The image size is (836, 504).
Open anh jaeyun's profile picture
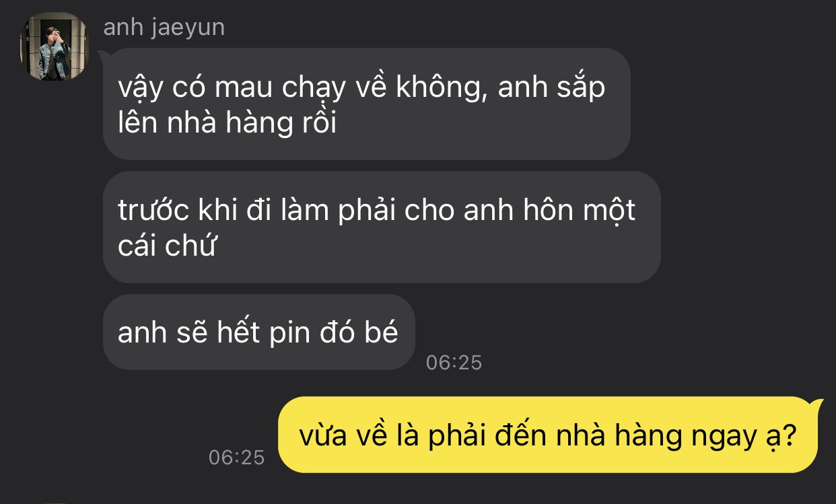54,47
